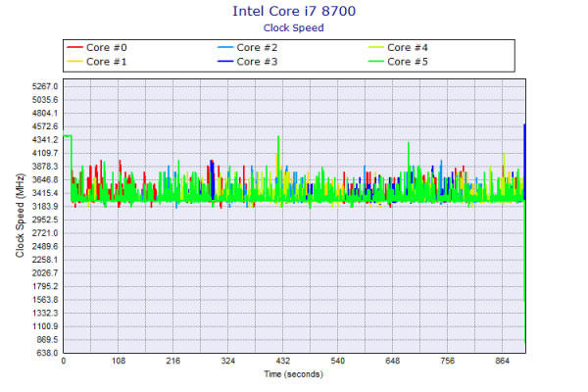
Task: Click the 324 time axis tick
Action: click(228, 361)
